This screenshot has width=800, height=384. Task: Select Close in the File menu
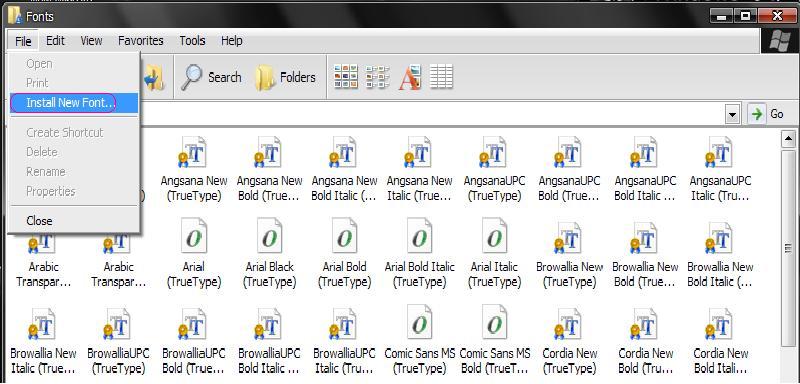(39, 221)
